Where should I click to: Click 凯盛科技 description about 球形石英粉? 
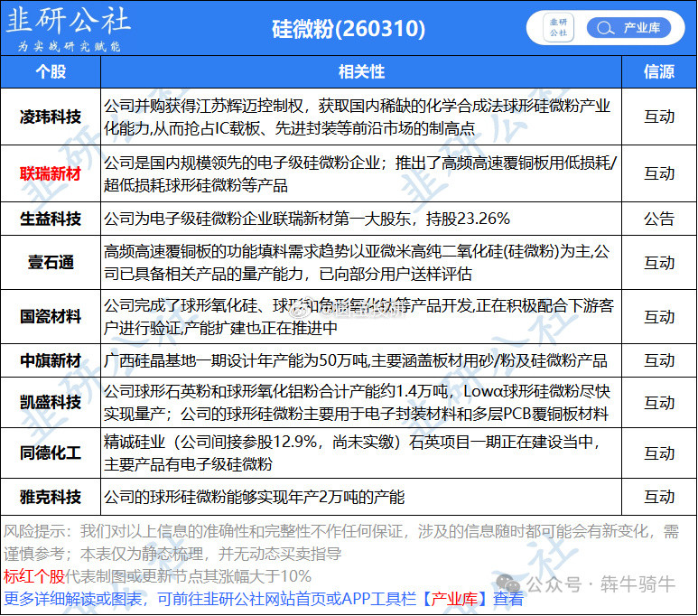[x=357, y=403]
